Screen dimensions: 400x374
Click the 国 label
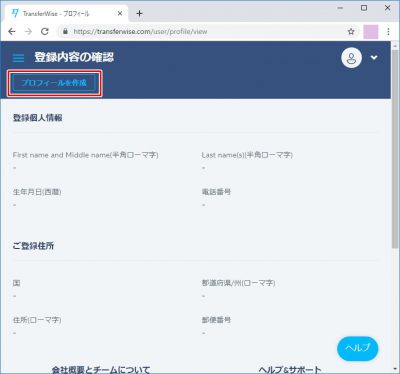17,283
